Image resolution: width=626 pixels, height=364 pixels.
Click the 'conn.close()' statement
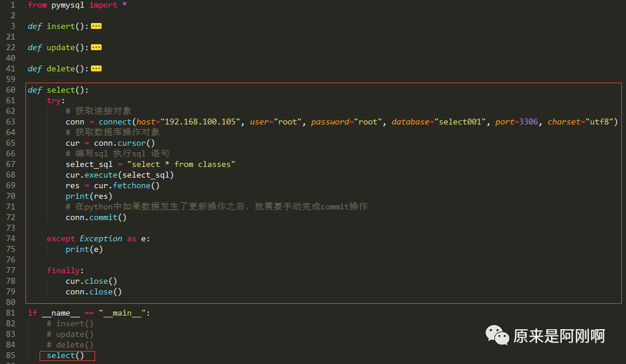point(94,292)
